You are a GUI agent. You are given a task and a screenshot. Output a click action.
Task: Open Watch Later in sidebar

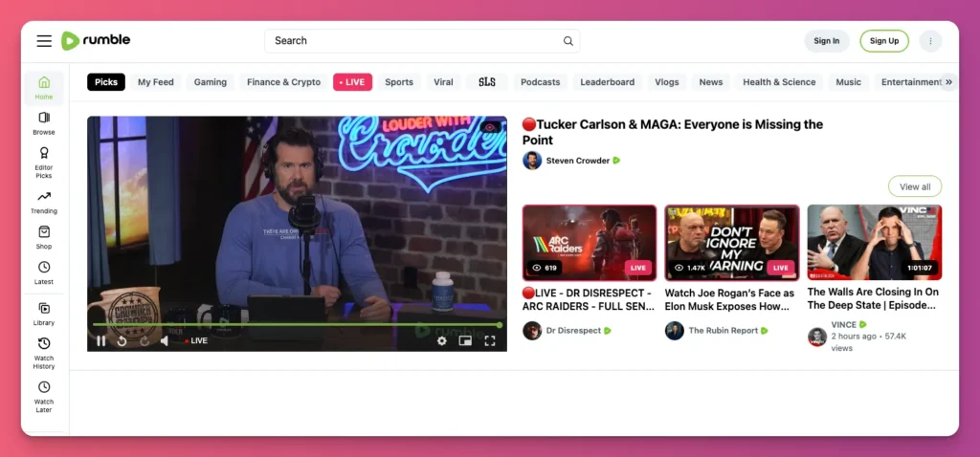(x=44, y=397)
